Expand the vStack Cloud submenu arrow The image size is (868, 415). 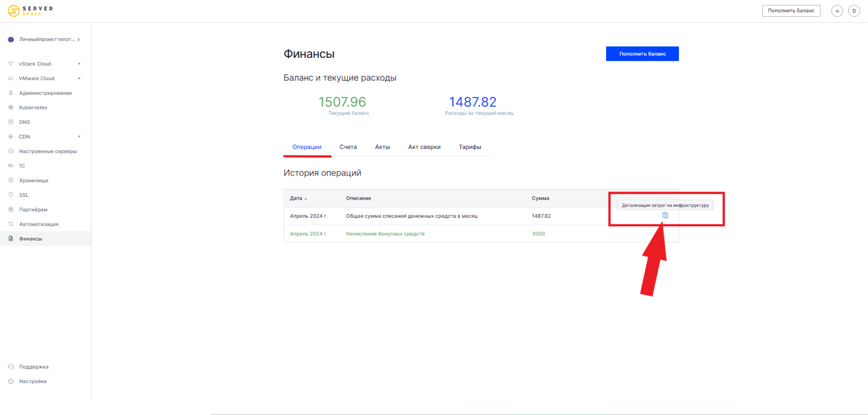tap(79, 64)
